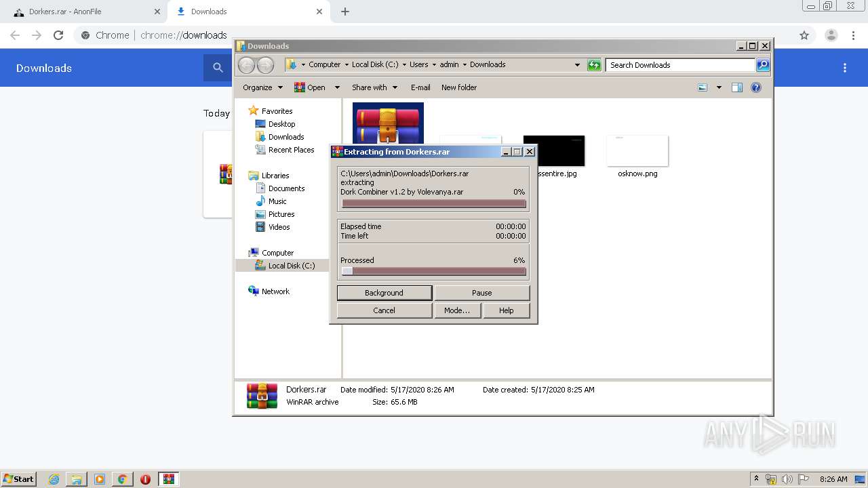Image resolution: width=868 pixels, height=488 pixels.
Task: Open File Explorer taskbar icon
Action: (x=77, y=479)
